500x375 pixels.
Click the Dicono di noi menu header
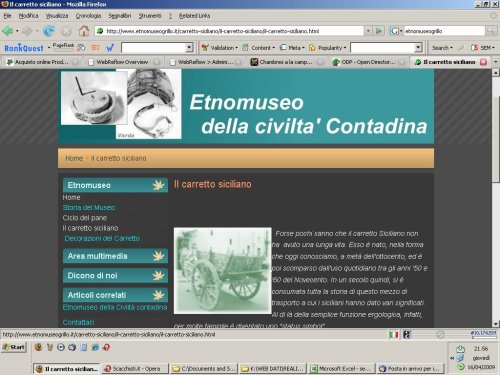click(115, 275)
